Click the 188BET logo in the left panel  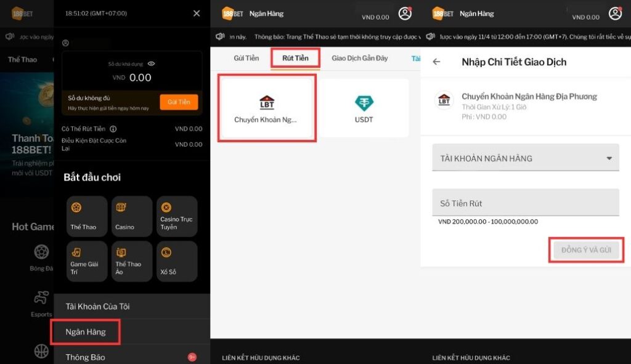pos(22,14)
